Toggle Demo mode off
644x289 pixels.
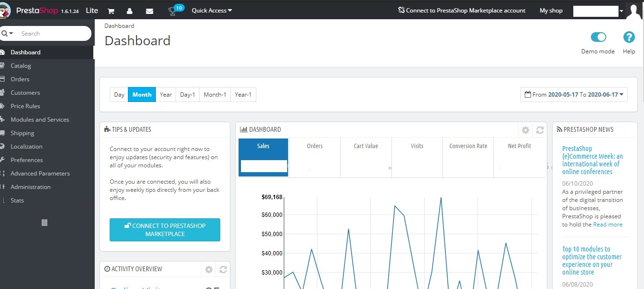pyautogui.click(x=598, y=37)
